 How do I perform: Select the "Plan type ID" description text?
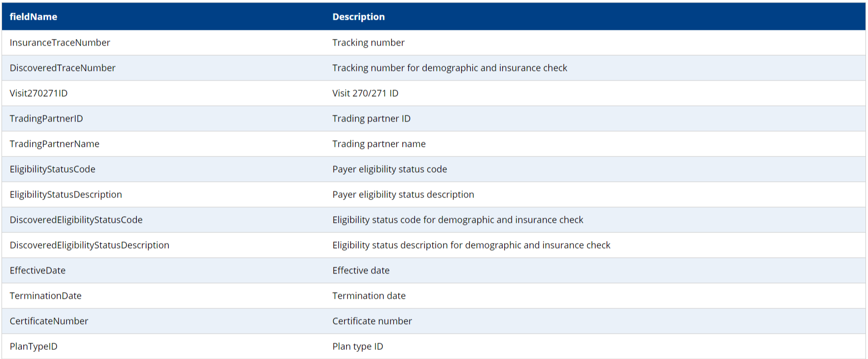358,346
